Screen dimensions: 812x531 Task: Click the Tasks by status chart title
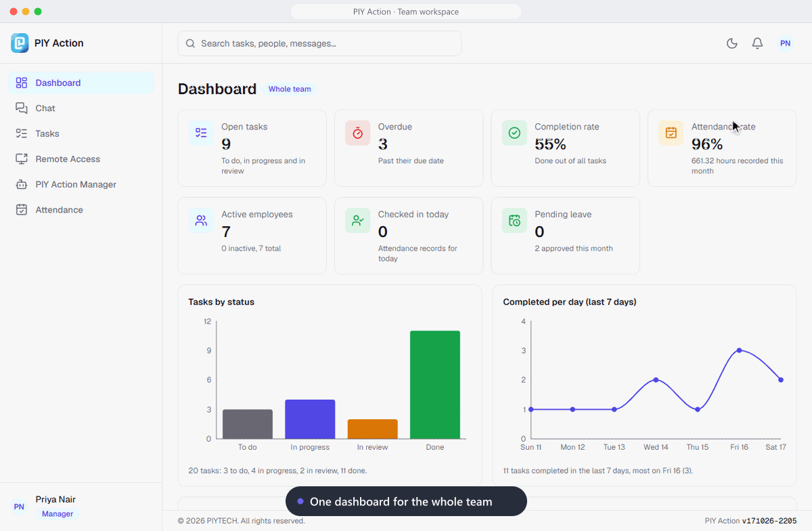(221, 302)
